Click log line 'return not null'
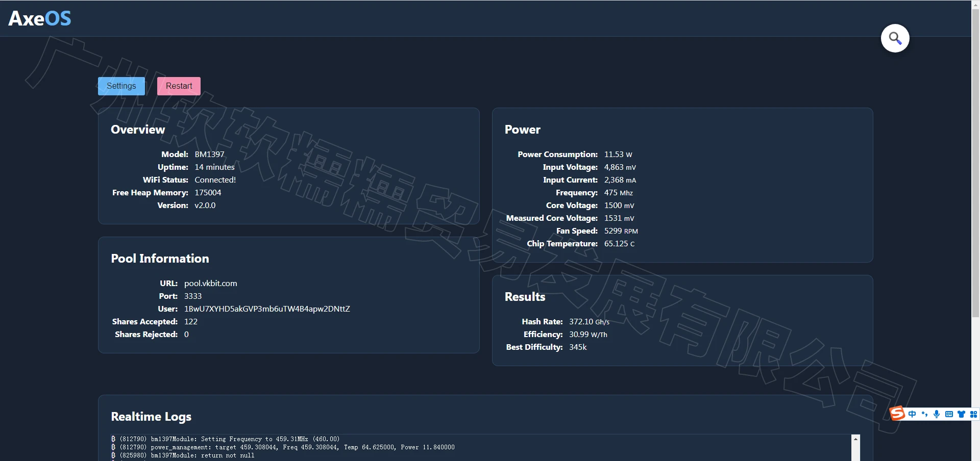This screenshot has width=980, height=461. [x=183, y=455]
